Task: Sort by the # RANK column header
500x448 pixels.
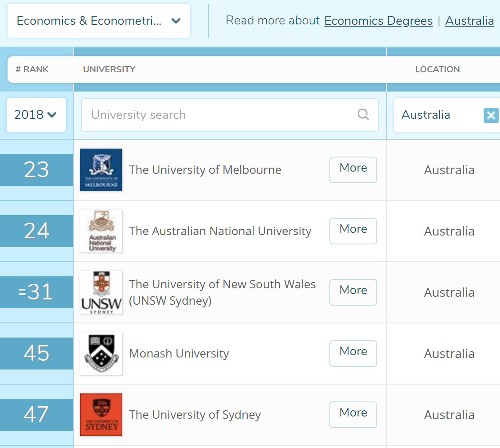Action: 32,69
